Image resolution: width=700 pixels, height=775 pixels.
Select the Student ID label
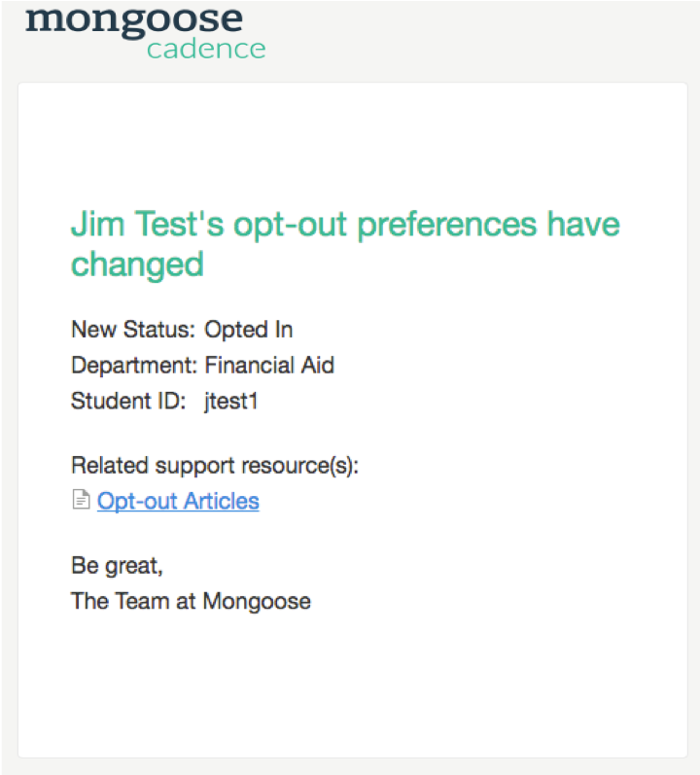[x=127, y=401]
